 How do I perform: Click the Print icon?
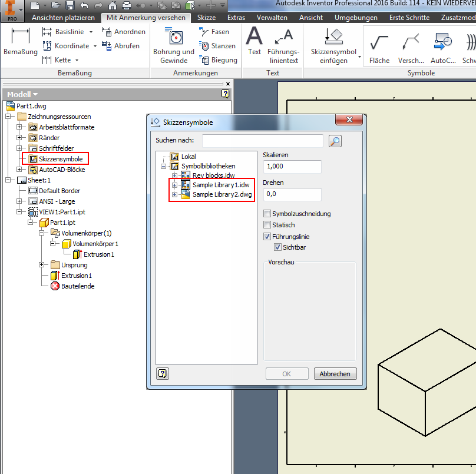(x=126, y=5)
